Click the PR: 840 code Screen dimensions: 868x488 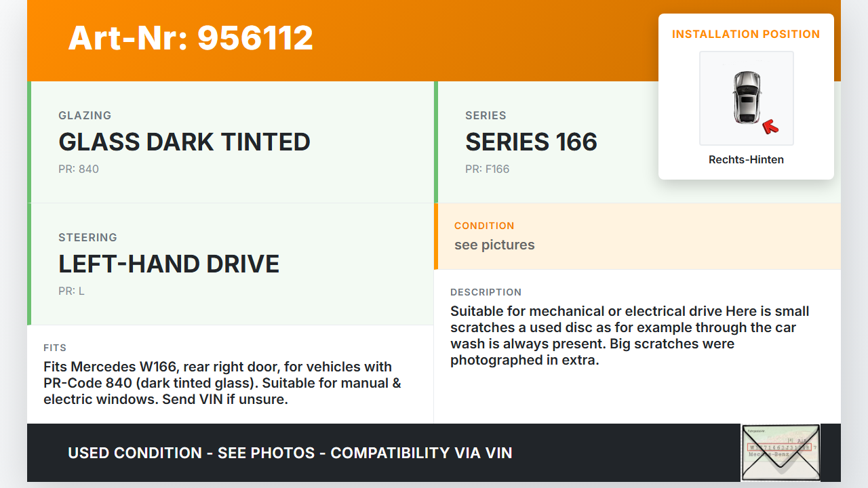click(x=79, y=169)
